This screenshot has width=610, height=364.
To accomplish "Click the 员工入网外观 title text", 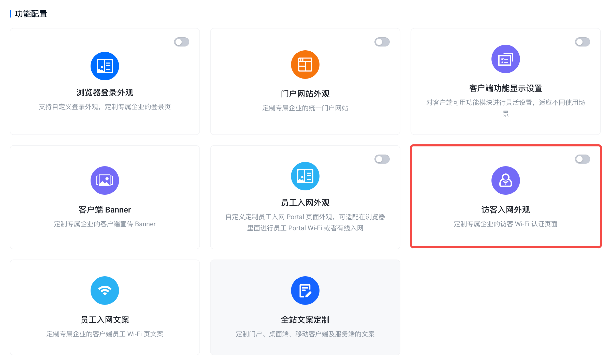I will point(305,203).
